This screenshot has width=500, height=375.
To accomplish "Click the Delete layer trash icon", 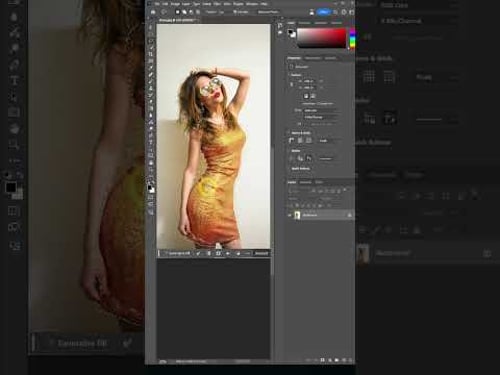I will (x=351, y=360).
